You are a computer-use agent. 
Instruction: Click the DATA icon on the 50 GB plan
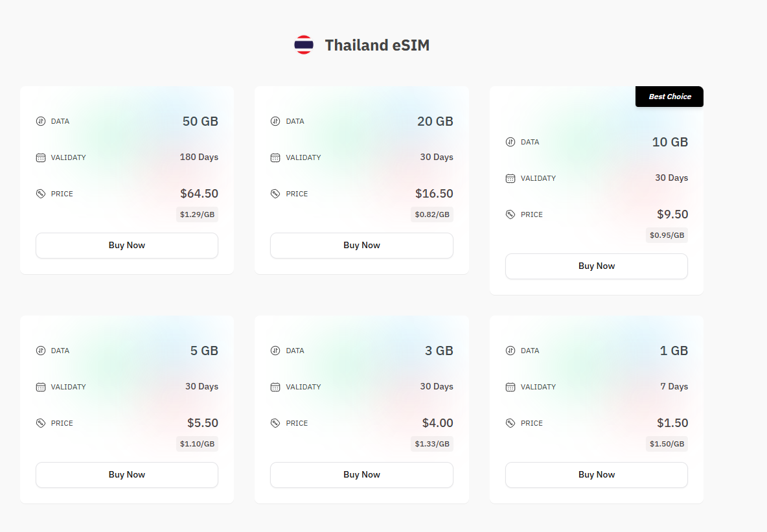(x=39, y=121)
